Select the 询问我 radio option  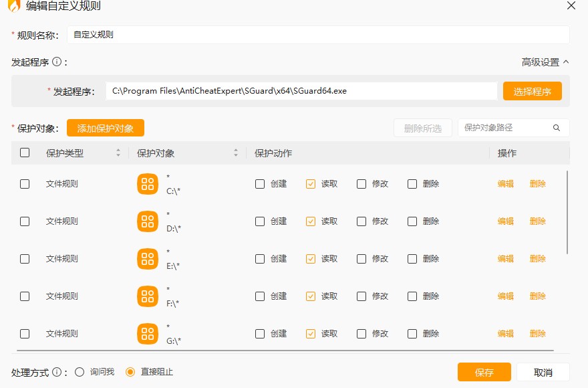pos(80,372)
